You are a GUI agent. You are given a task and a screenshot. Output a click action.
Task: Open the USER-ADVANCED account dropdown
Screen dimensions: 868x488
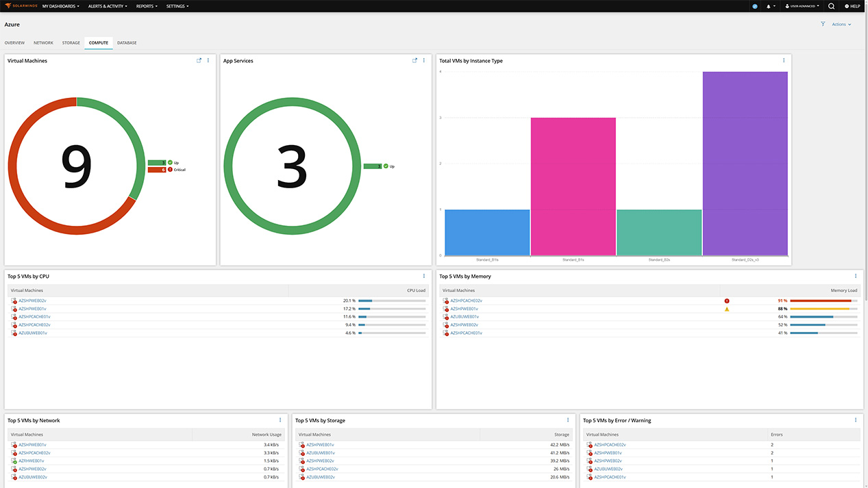(802, 6)
